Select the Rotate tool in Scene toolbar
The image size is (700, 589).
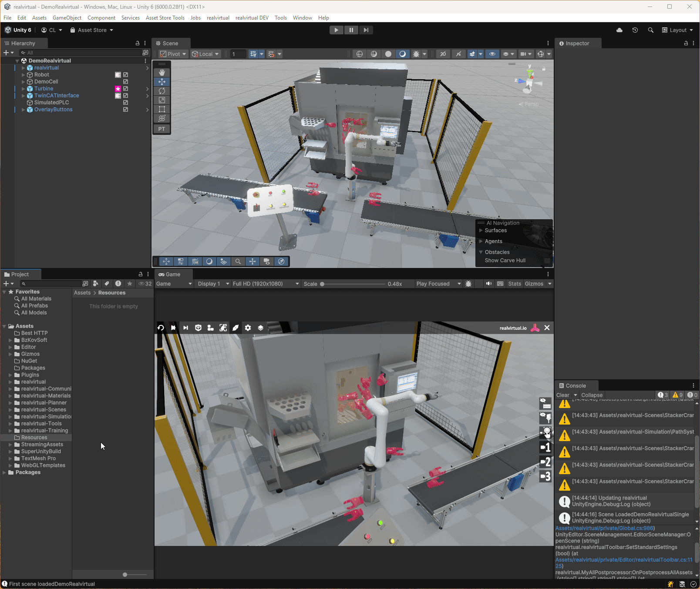tap(162, 91)
